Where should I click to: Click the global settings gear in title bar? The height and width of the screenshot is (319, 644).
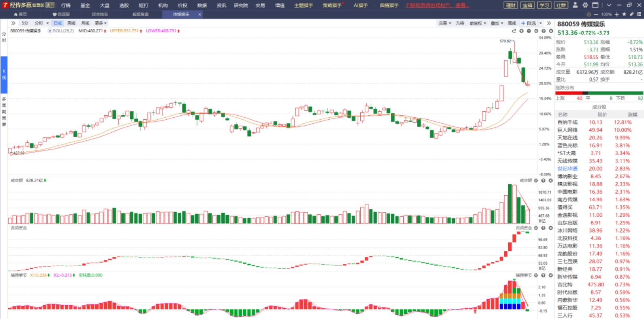tap(585, 5)
